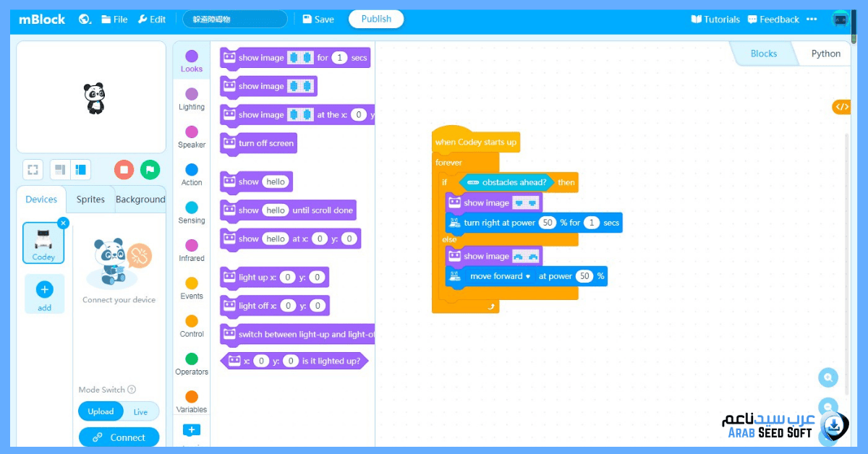Open the extension add button
The width and height of the screenshot is (868, 454).
click(192, 430)
